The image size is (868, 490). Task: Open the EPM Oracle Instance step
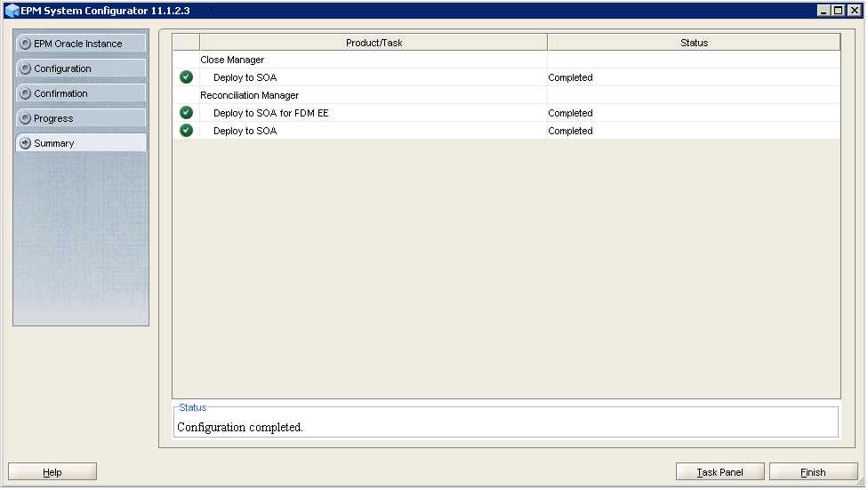[82, 44]
